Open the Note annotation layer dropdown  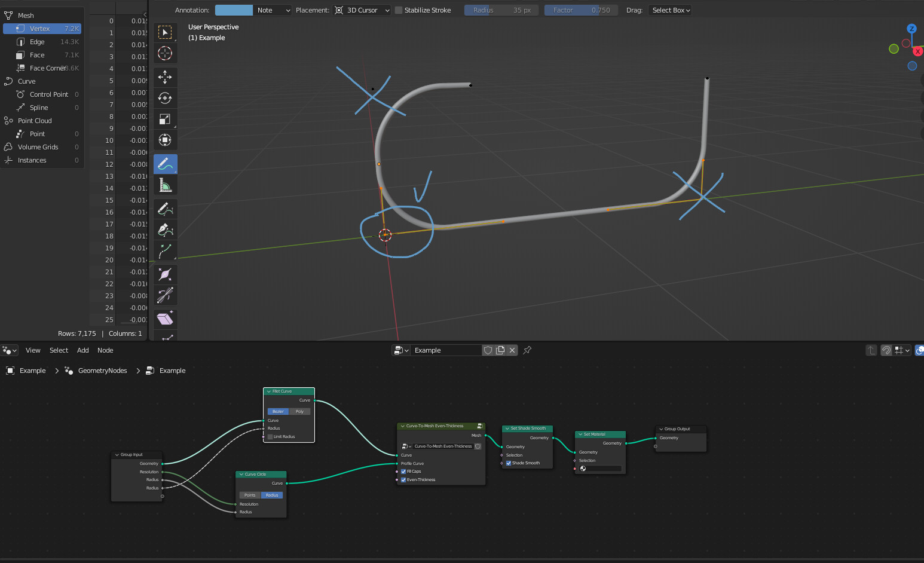click(x=273, y=10)
